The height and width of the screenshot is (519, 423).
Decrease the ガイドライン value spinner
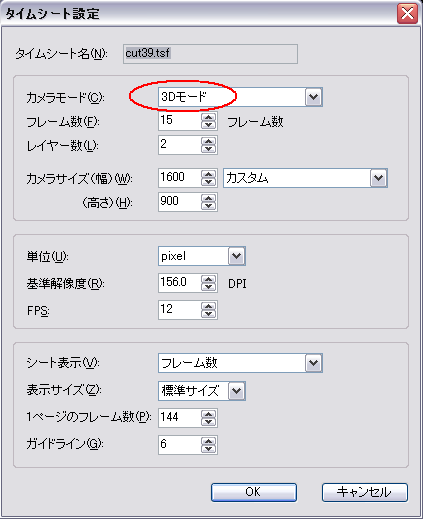209,449
